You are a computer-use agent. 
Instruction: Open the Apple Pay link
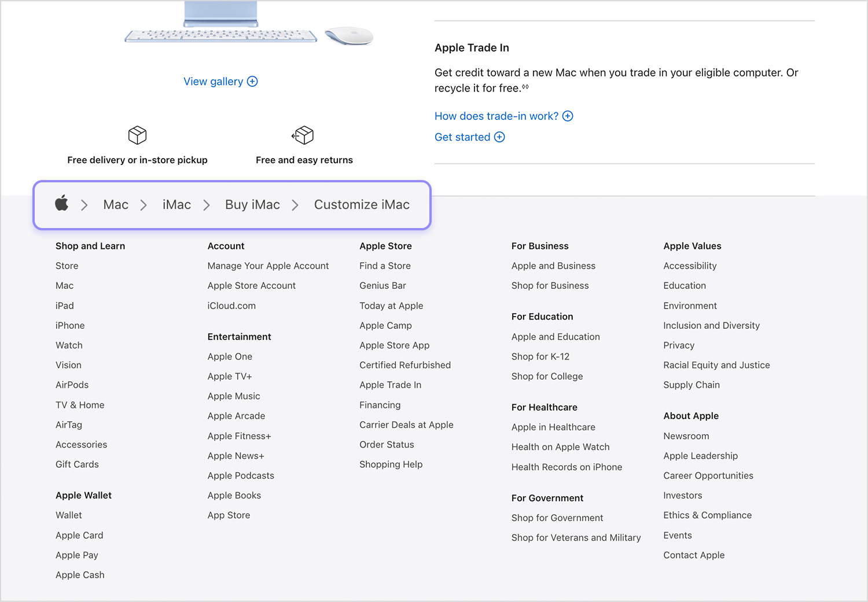pos(77,555)
